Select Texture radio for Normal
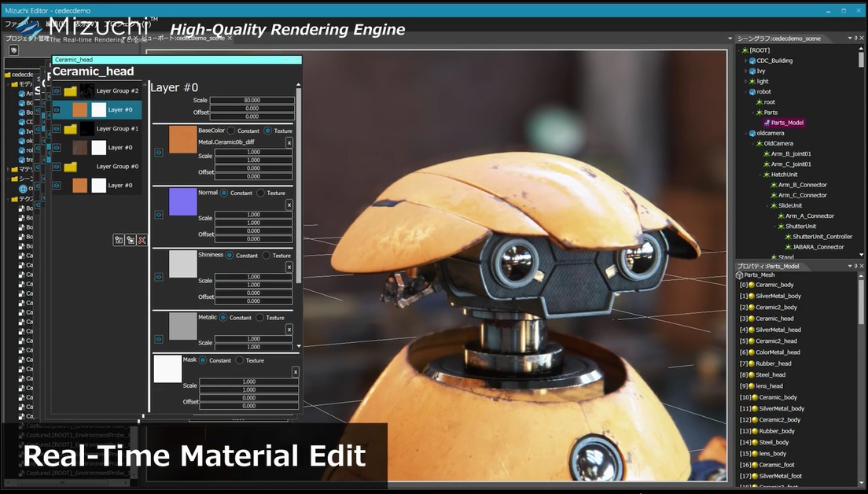This screenshot has height=494, width=868. coord(261,193)
